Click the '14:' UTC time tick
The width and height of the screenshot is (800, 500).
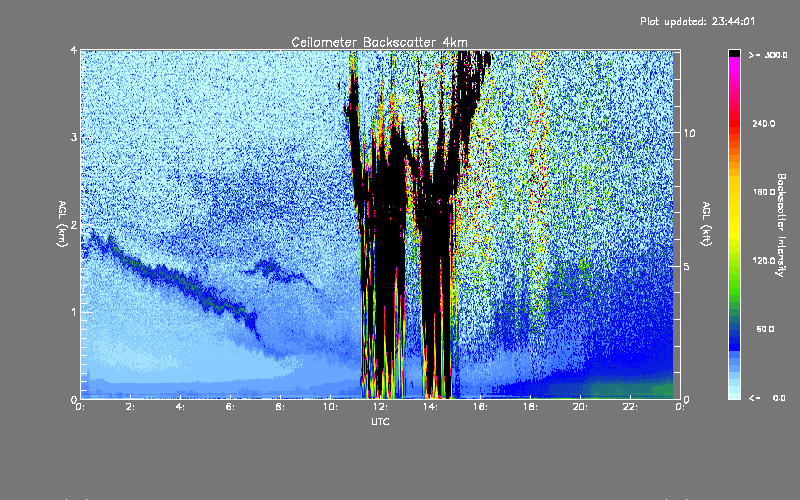point(430,407)
